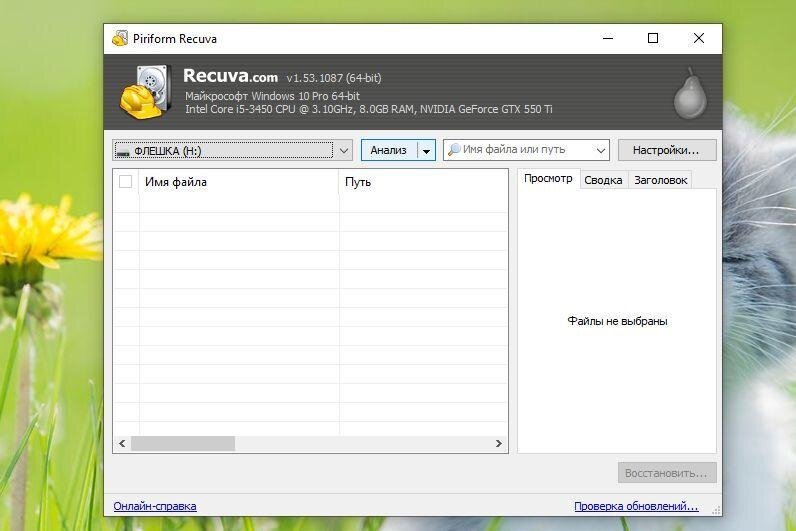Click the drive icon next to ФЛЕШКА (H:)
Image resolution: width=796 pixels, height=531 pixels.
(x=123, y=152)
